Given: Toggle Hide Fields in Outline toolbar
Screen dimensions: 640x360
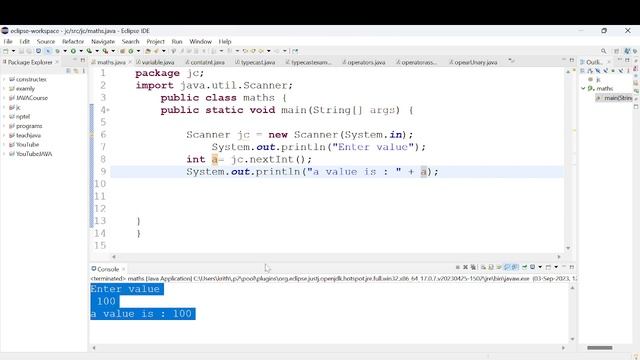Looking at the screenshot, I should [598, 71].
